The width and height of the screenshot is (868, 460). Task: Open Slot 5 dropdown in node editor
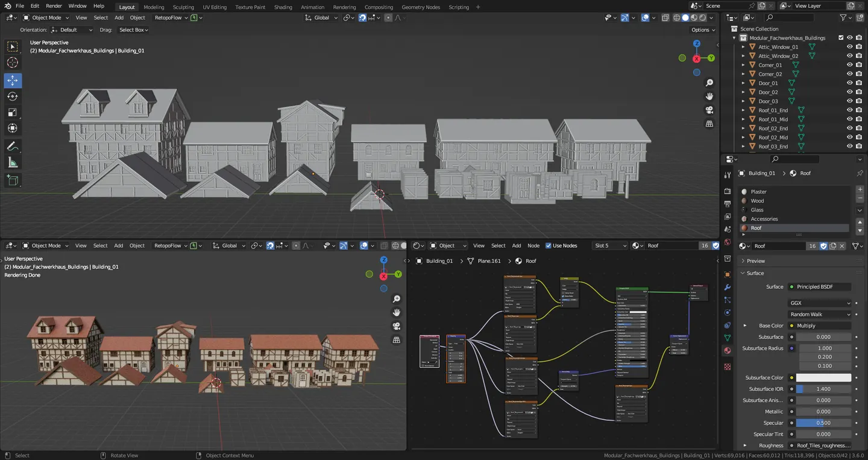pyautogui.click(x=609, y=245)
